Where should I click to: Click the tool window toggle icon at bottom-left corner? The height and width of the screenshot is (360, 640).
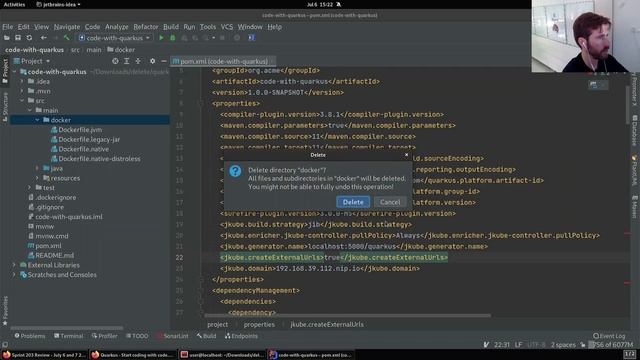(x=5, y=345)
